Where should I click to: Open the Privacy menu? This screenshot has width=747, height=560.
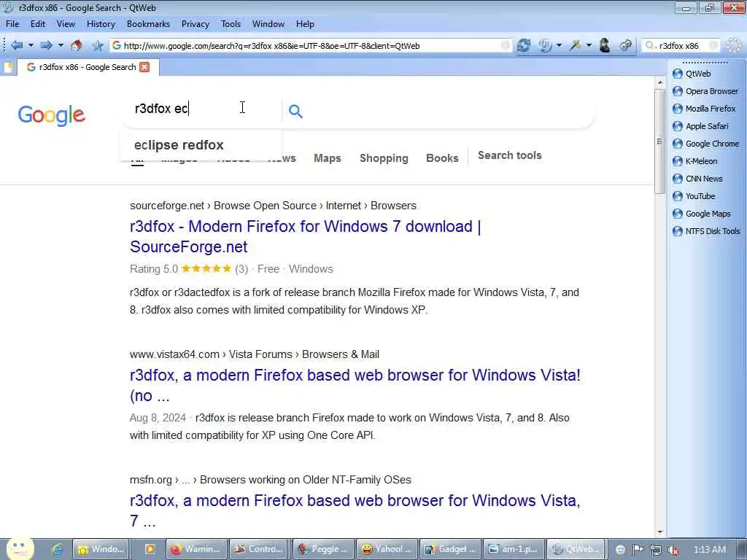(196, 24)
